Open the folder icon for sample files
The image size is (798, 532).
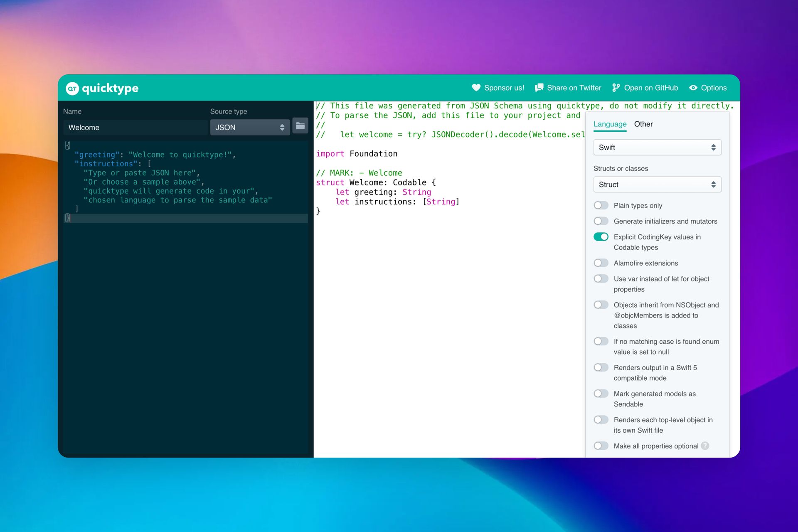[300, 126]
